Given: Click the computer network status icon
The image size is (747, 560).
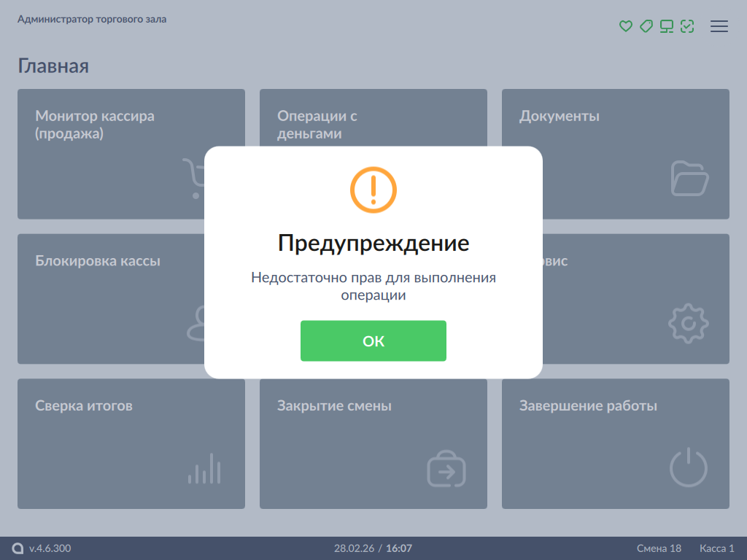Looking at the screenshot, I should [666, 26].
